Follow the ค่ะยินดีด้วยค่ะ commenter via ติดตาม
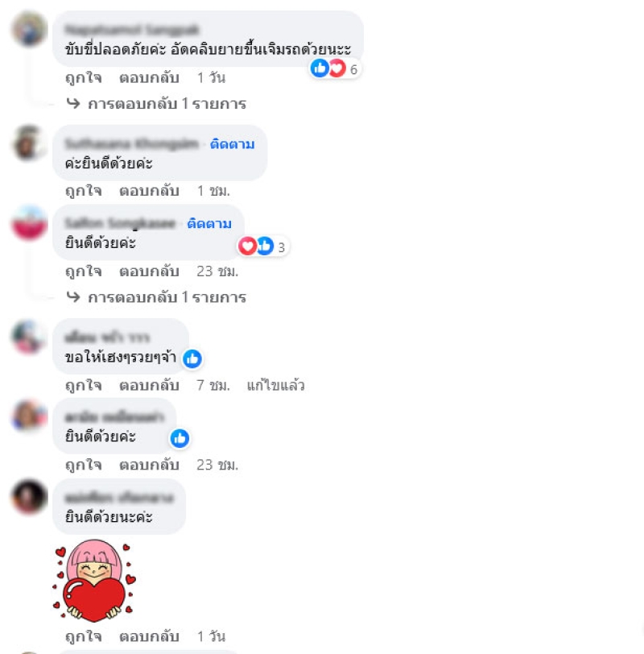This screenshot has width=644, height=654. 232,144
